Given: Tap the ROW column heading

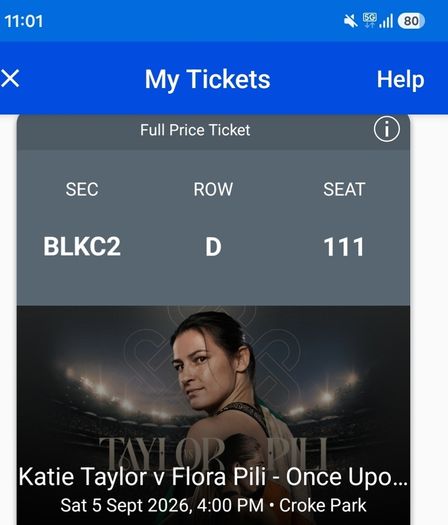Looking at the screenshot, I should [213, 189].
